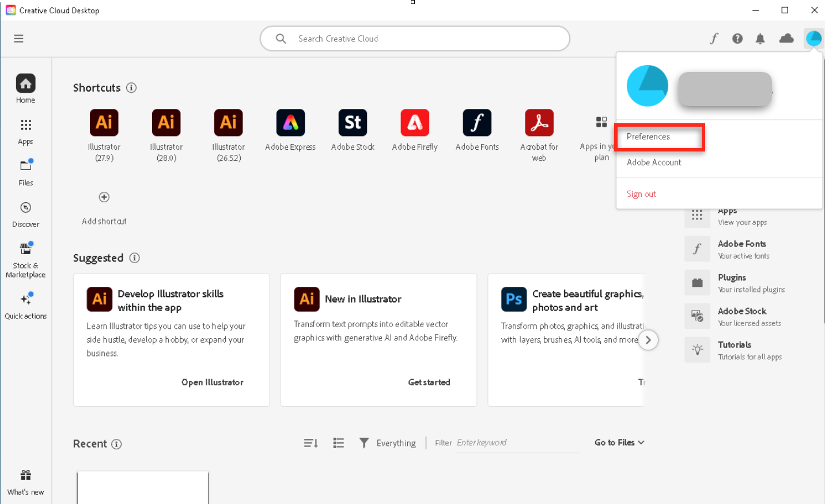Show Recent info tooltip icon
This screenshot has height=504, width=825.
116,444
